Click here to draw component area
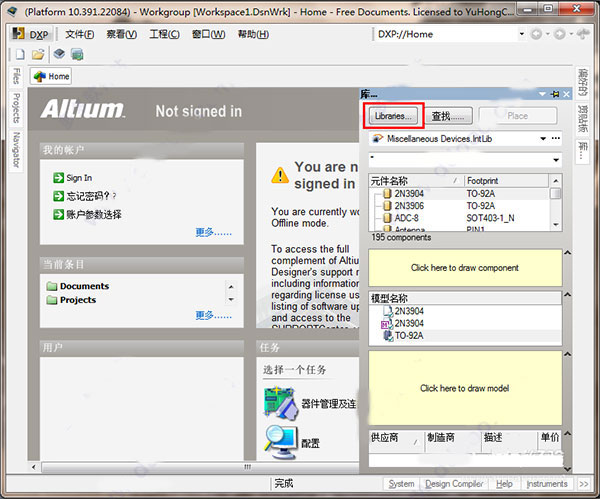 [x=465, y=268]
